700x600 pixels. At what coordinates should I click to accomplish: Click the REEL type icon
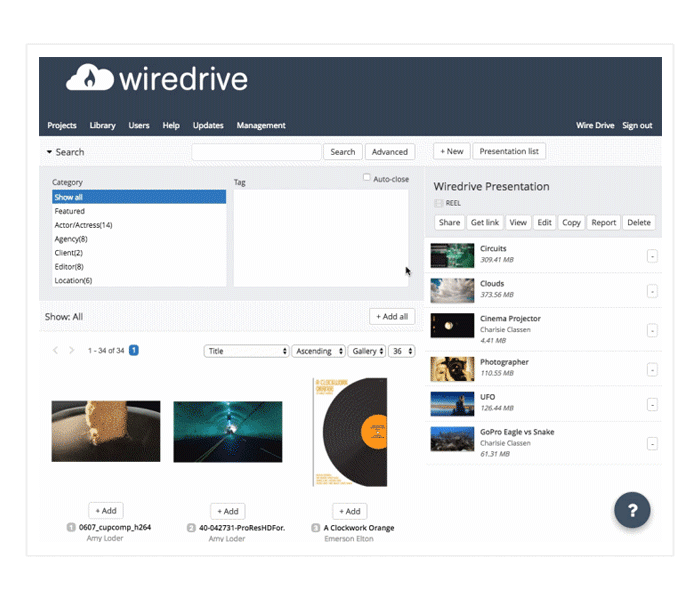[x=439, y=204]
